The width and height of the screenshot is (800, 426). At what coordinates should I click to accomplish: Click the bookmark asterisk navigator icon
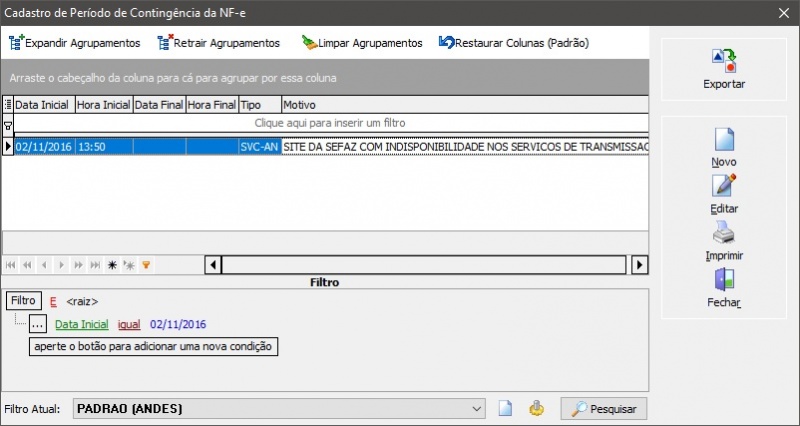[112, 265]
